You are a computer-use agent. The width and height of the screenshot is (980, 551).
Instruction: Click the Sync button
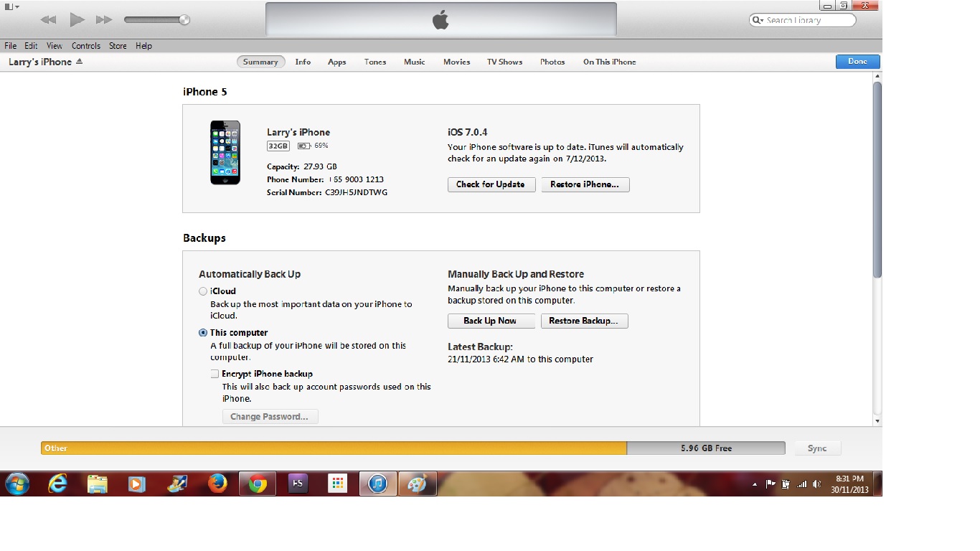tap(817, 448)
